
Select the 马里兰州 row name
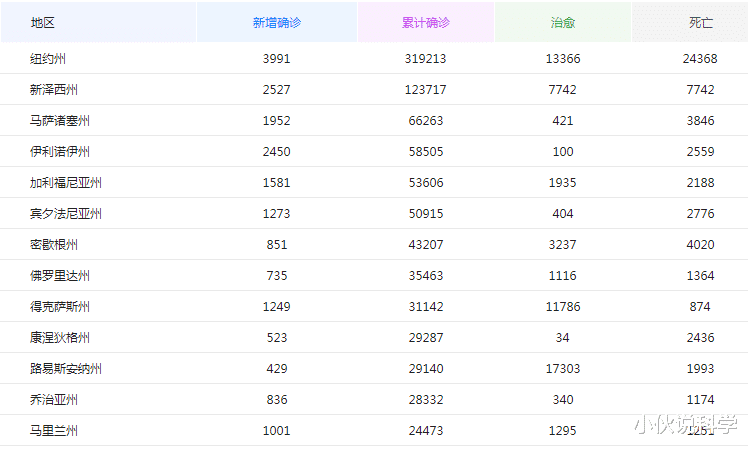tap(53, 431)
